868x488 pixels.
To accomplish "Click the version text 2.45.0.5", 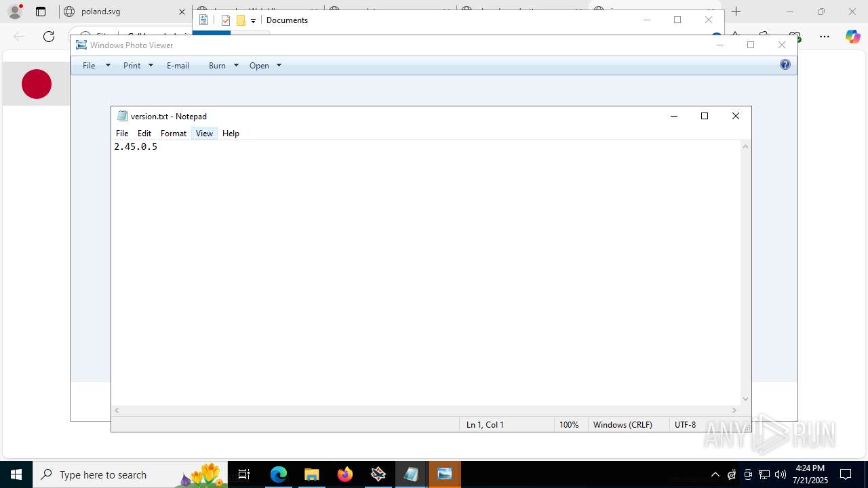I will (136, 146).
